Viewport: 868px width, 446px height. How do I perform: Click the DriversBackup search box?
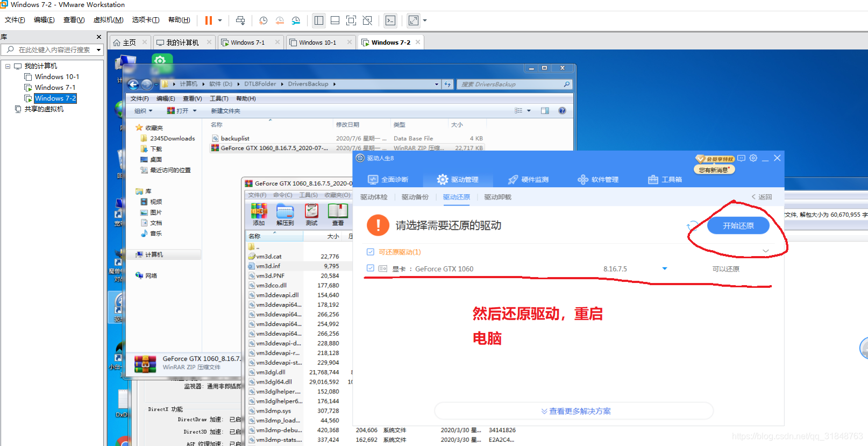click(514, 84)
